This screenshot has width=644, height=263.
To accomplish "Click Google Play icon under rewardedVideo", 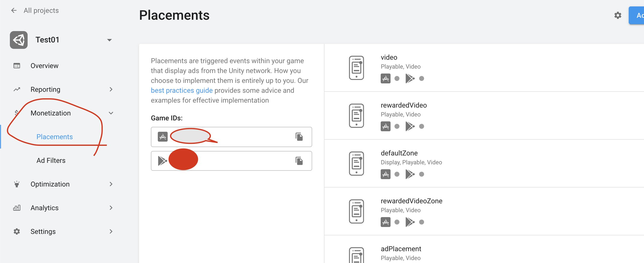I will click(410, 126).
